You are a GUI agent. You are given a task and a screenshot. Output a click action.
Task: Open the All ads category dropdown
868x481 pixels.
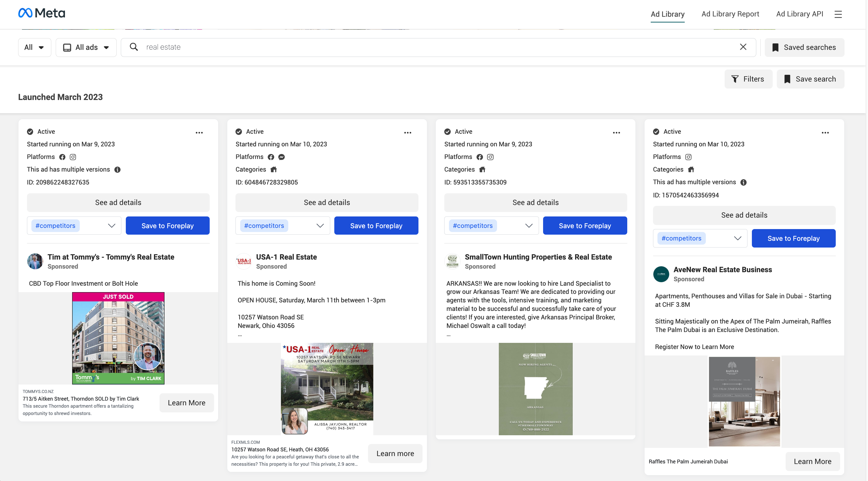click(x=86, y=47)
